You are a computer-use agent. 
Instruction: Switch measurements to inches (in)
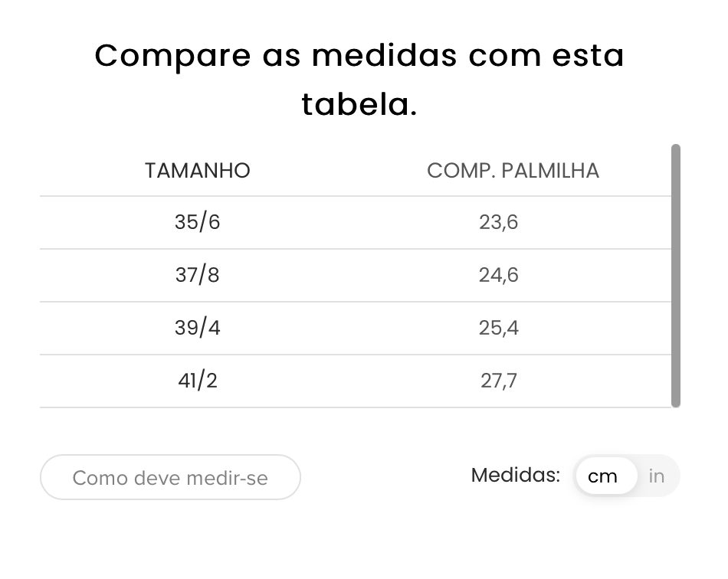[x=657, y=476]
